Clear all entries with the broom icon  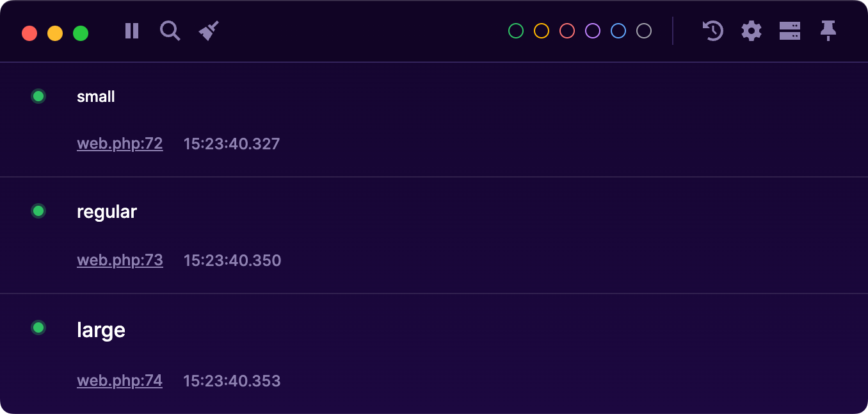pos(209,31)
